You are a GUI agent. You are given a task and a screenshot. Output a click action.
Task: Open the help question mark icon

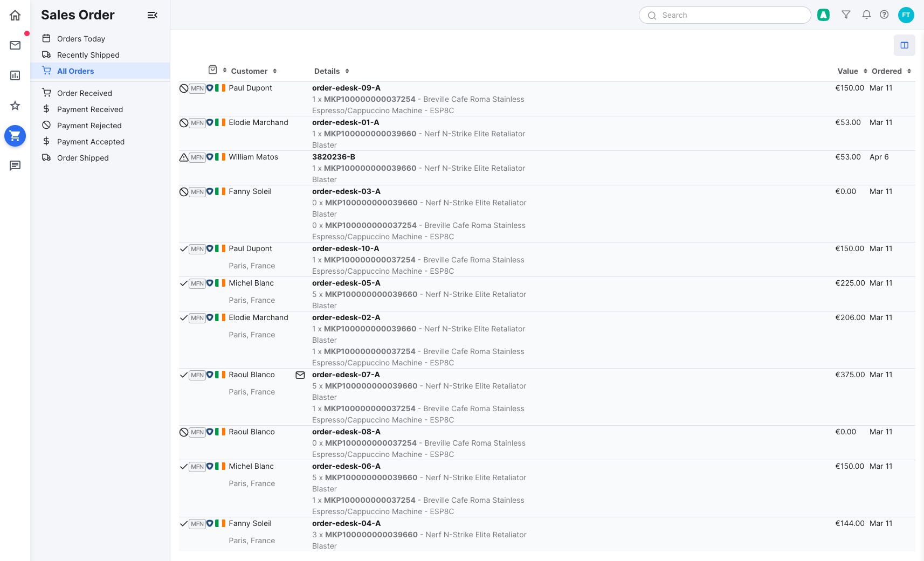click(884, 15)
